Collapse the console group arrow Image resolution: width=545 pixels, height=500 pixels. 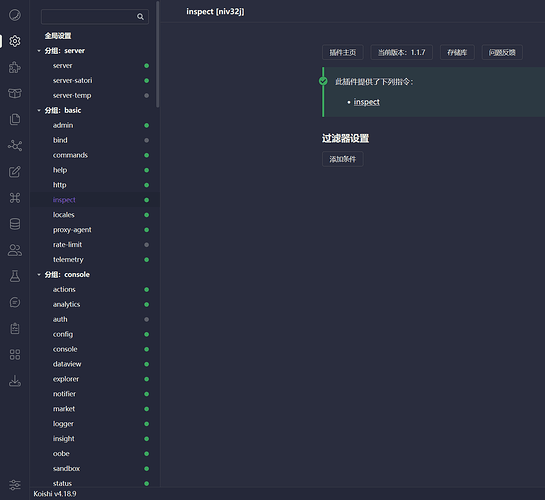click(x=39, y=274)
